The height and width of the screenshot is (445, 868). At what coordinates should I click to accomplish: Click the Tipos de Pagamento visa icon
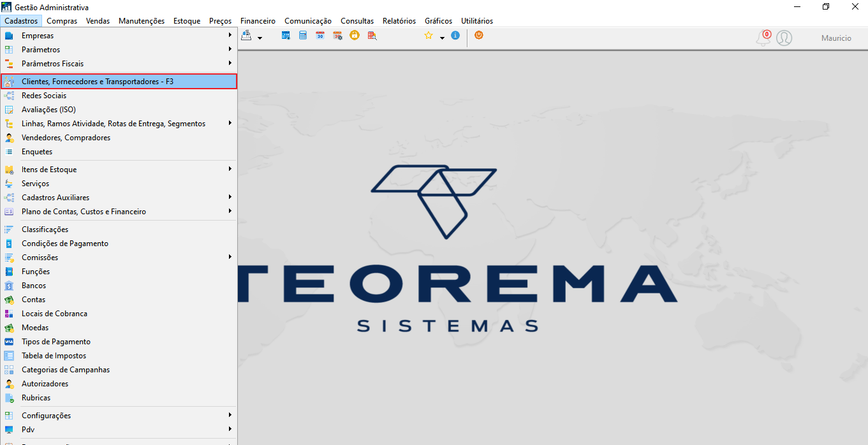(9, 342)
